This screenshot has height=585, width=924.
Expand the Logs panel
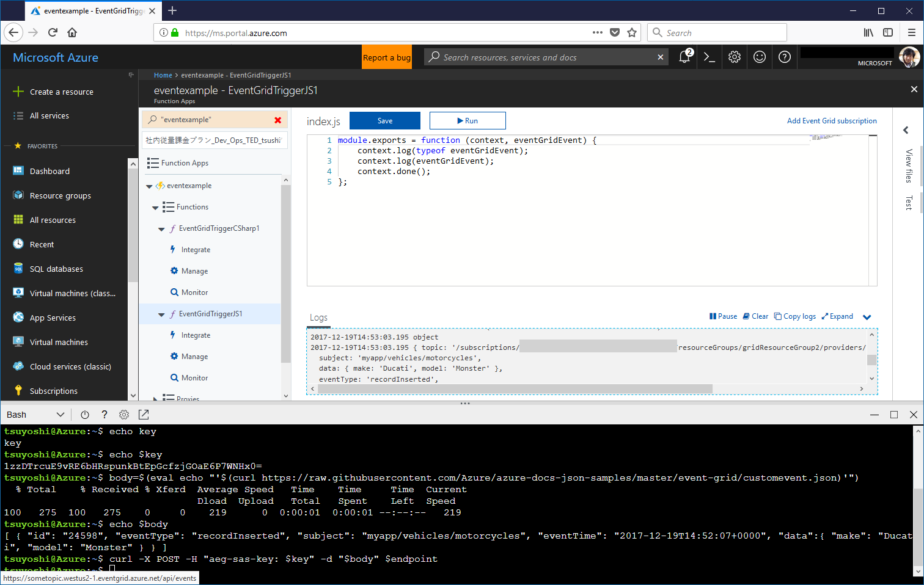[x=837, y=316]
